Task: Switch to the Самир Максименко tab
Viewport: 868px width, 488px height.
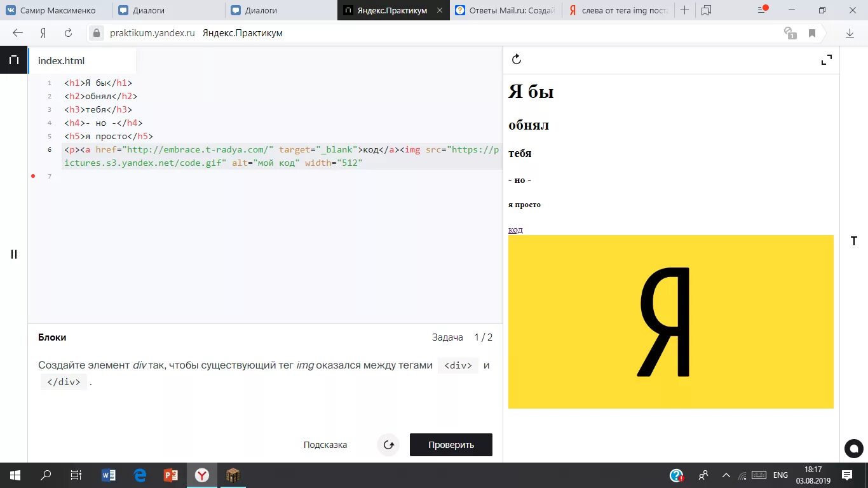Action: [x=57, y=10]
